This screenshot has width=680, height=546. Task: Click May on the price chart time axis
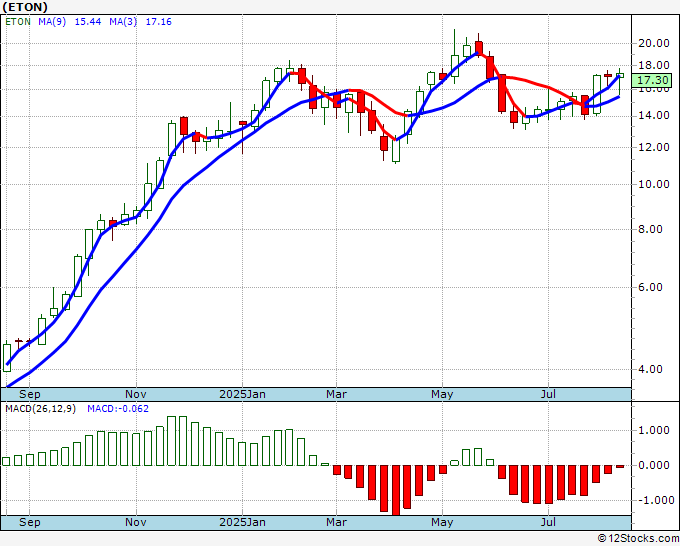pyautogui.click(x=442, y=394)
